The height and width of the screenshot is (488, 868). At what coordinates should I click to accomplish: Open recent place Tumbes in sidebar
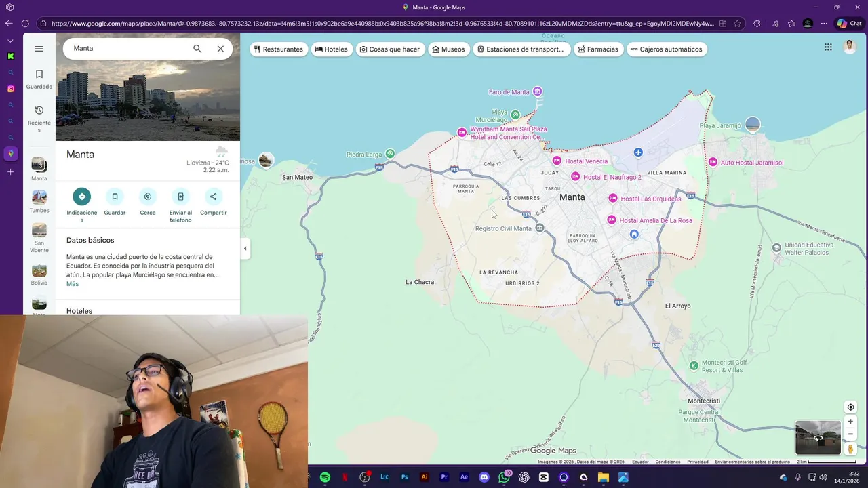[x=39, y=202]
